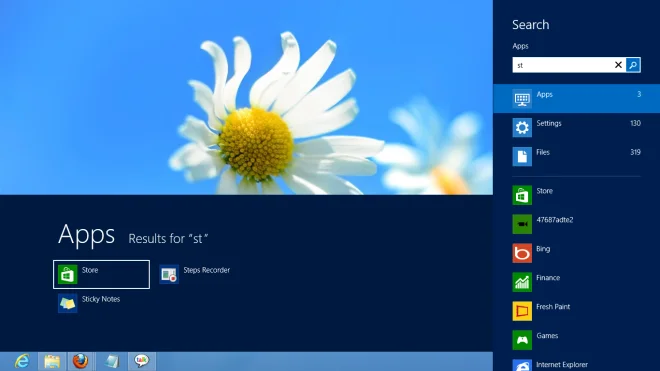Select the Apps search category
Screen dimensions: 660x371
576,99
